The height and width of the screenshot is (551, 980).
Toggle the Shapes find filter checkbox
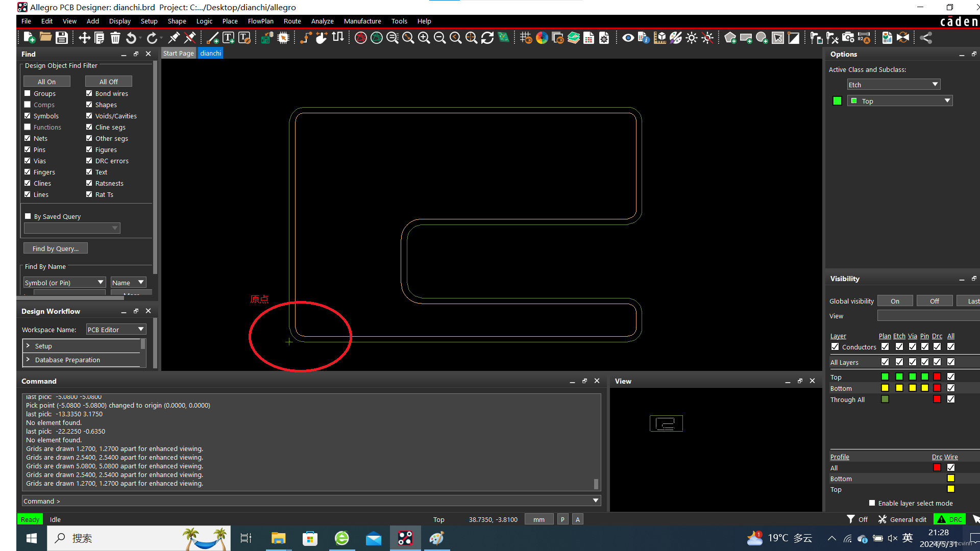click(x=89, y=105)
